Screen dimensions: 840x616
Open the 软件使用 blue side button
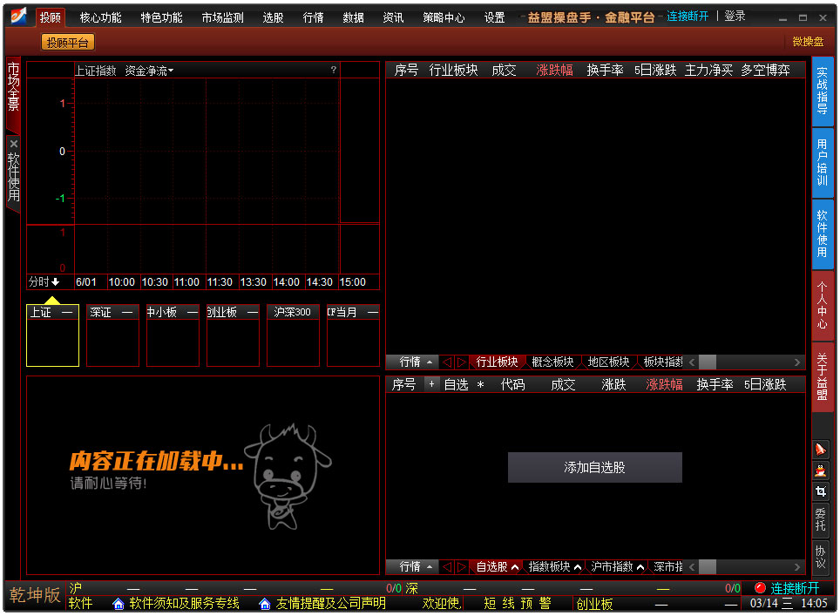click(823, 234)
